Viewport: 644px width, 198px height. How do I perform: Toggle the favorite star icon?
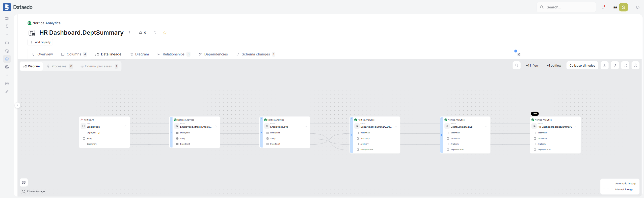click(164, 33)
